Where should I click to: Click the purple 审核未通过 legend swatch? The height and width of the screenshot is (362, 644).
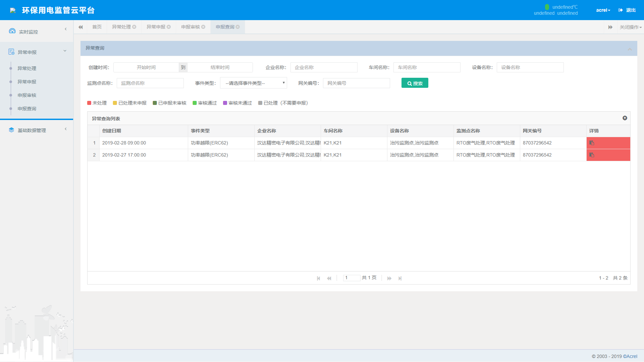(x=225, y=103)
